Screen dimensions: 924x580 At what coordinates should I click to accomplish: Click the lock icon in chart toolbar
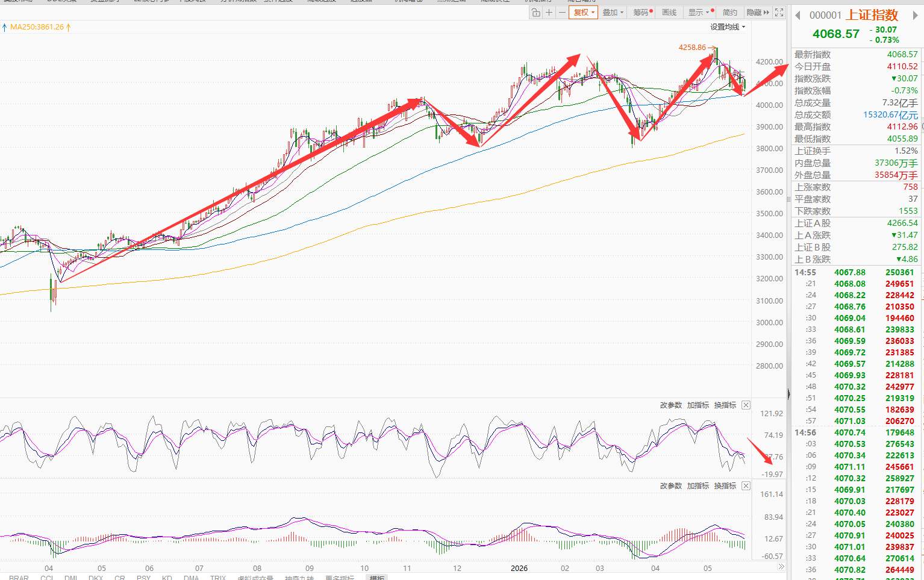coord(535,12)
